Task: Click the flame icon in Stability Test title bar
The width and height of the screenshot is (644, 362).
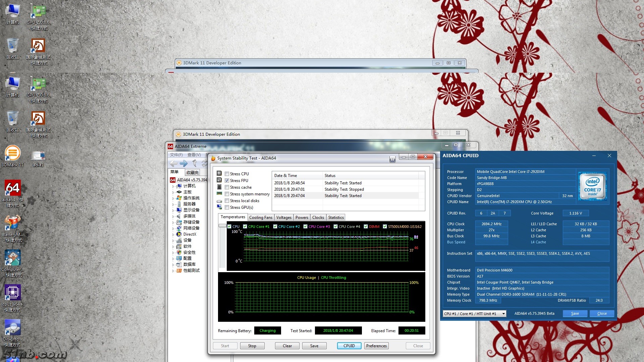Action: click(x=213, y=158)
